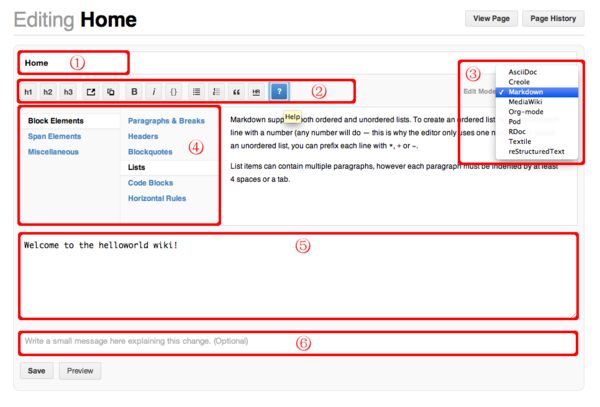Open the View Page button
Viewport: 600px width, 407px height.
491,18
